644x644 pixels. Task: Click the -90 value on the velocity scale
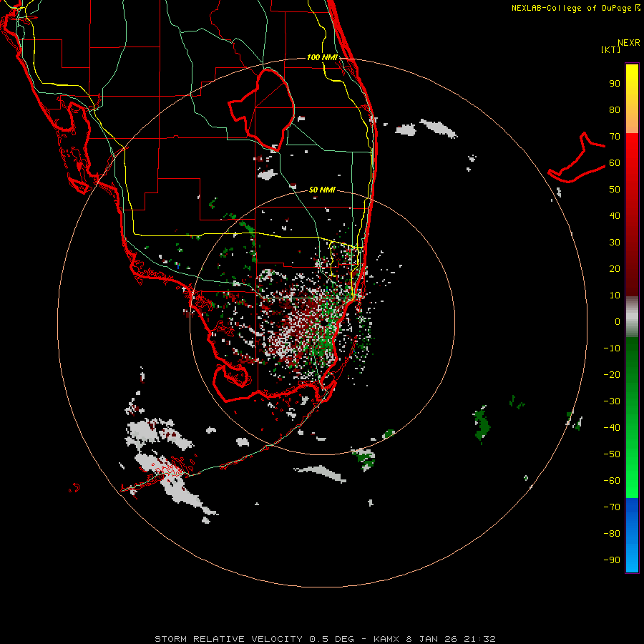point(612,560)
